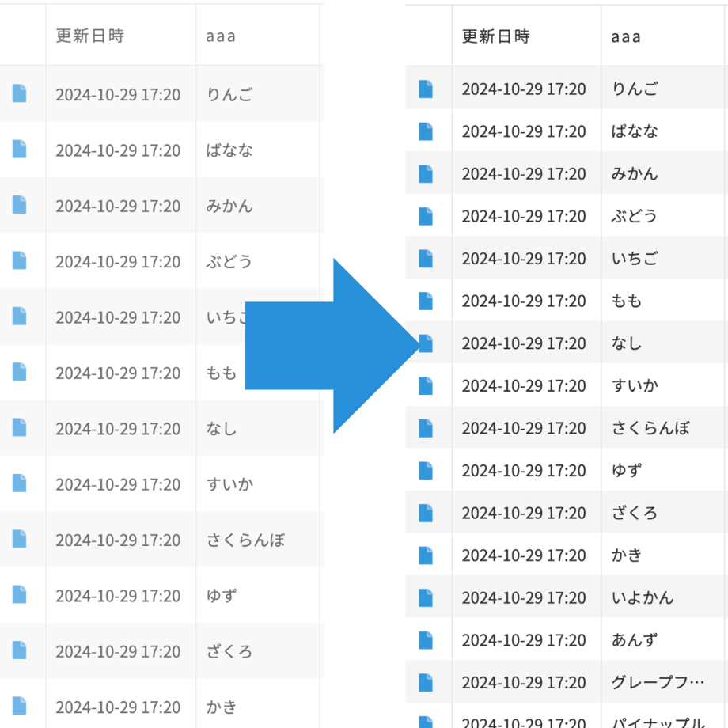Click the グレープフ… row file icon
The height and width of the screenshot is (728, 728).
(426, 682)
